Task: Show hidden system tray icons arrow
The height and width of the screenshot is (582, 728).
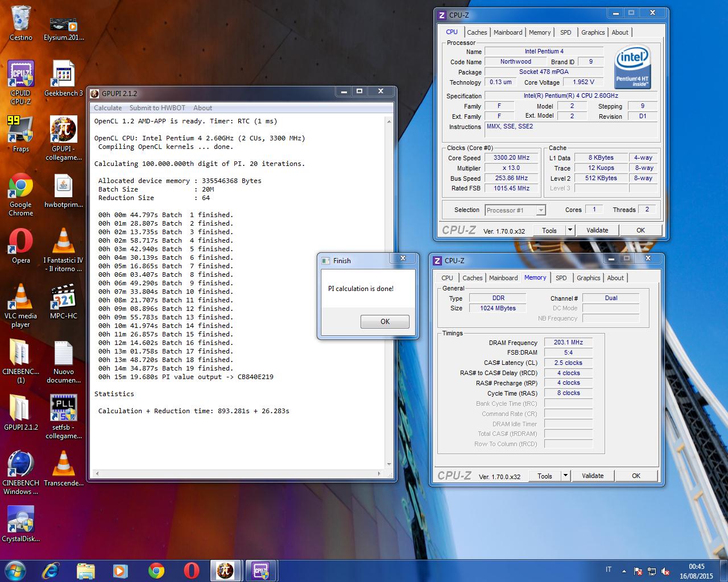Action: pos(625,571)
